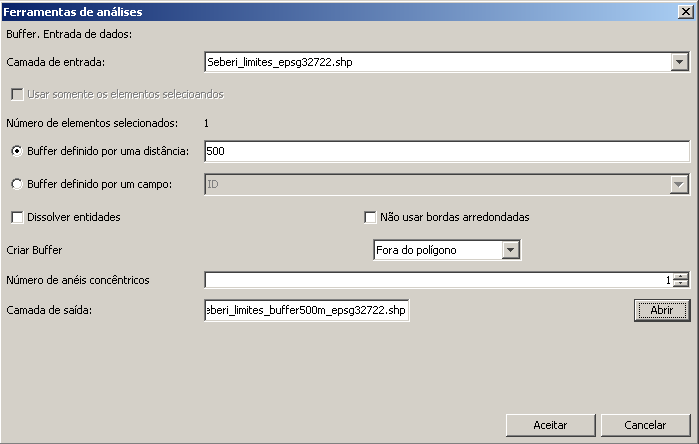The width and height of the screenshot is (699, 444).
Task: Open the Fora do polígono dropdown
Action: tap(510, 250)
